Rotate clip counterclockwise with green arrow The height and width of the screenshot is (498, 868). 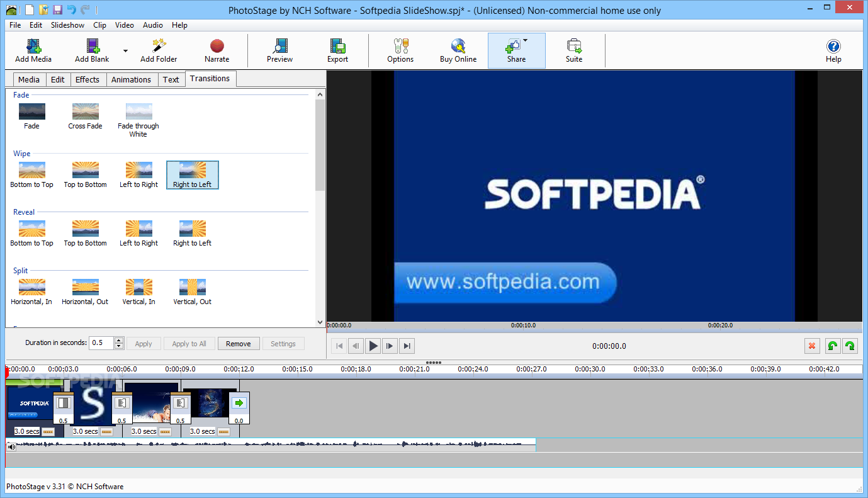(x=832, y=346)
